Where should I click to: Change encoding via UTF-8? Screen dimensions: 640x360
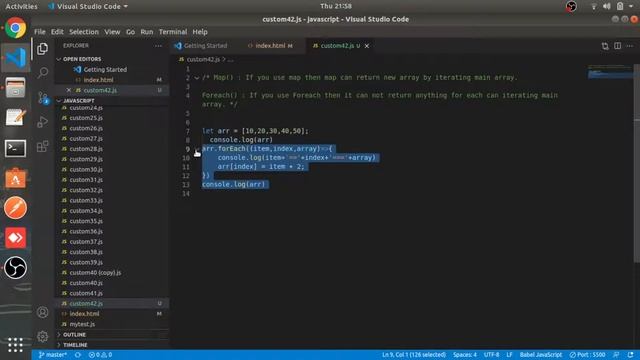491,355
